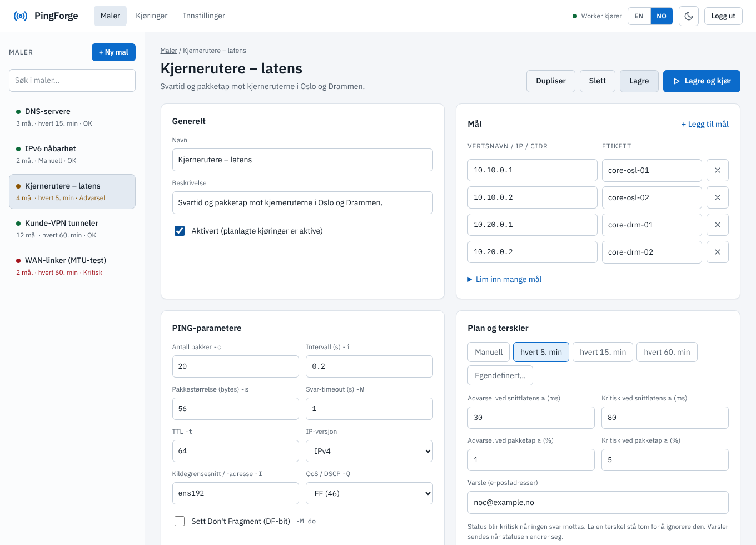Image resolution: width=756 pixels, height=545 pixels.
Task: Focus Søk i maler search field
Action: pos(72,80)
